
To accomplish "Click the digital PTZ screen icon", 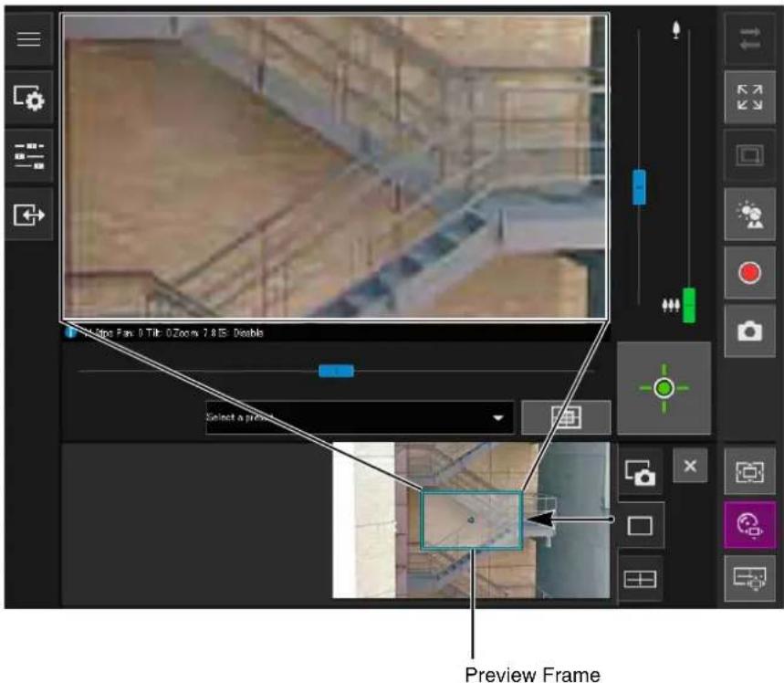I will pos(749,578).
